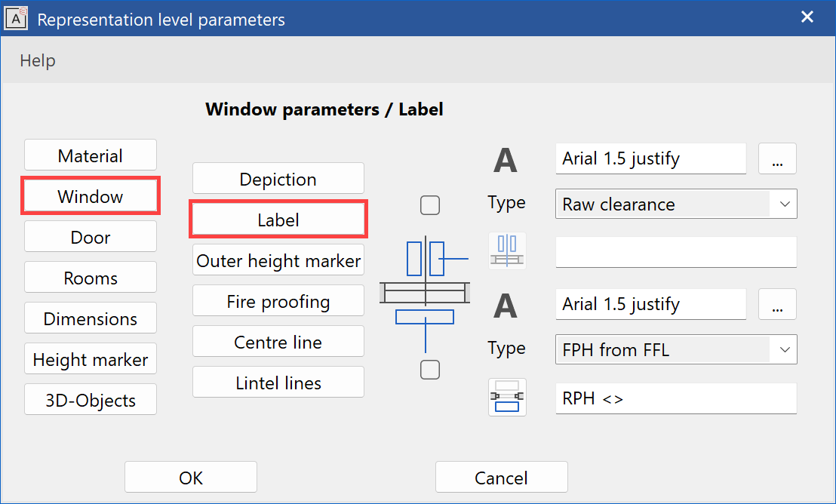The width and height of the screenshot is (836, 504).
Task: Enable the lower window label checkbox
Action: [x=430, y=370]
